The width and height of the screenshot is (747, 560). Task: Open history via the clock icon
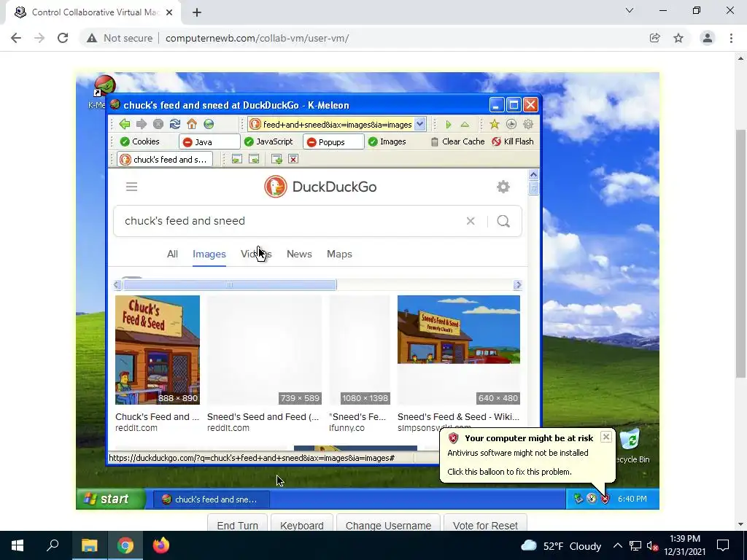click(x=511, y=124)
